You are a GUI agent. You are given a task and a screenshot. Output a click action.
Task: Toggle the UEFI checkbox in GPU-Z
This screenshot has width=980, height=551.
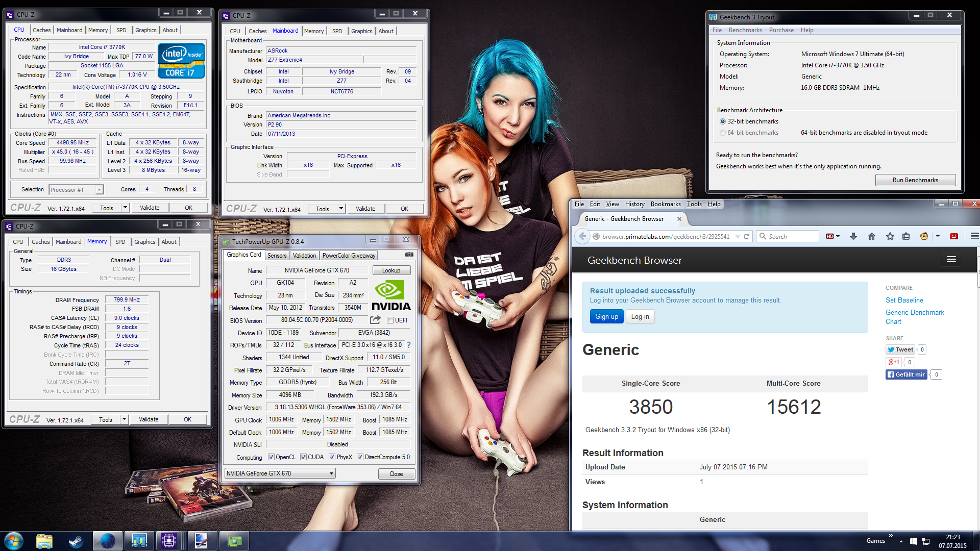pos(390,320)
